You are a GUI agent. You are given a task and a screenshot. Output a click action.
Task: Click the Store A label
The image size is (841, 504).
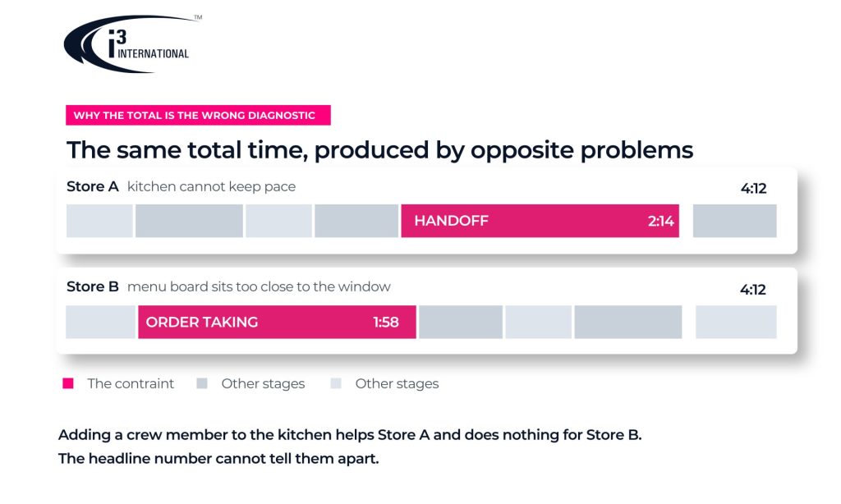coord(92,186)
